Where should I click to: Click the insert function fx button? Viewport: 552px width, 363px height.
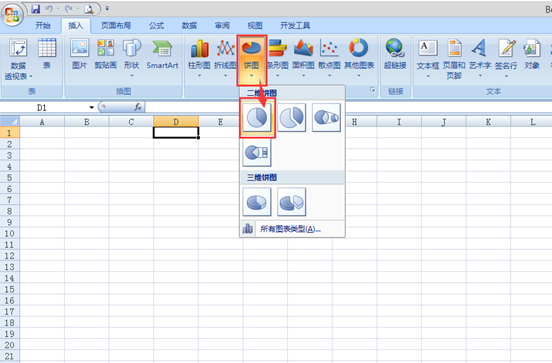(138, 107)
